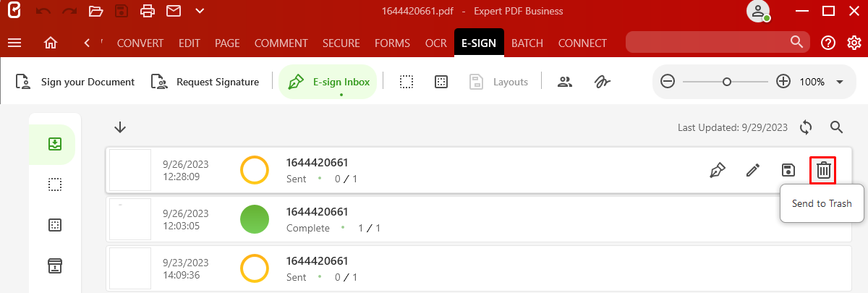Switch to the SECURE tab

[x=341, y=43]
